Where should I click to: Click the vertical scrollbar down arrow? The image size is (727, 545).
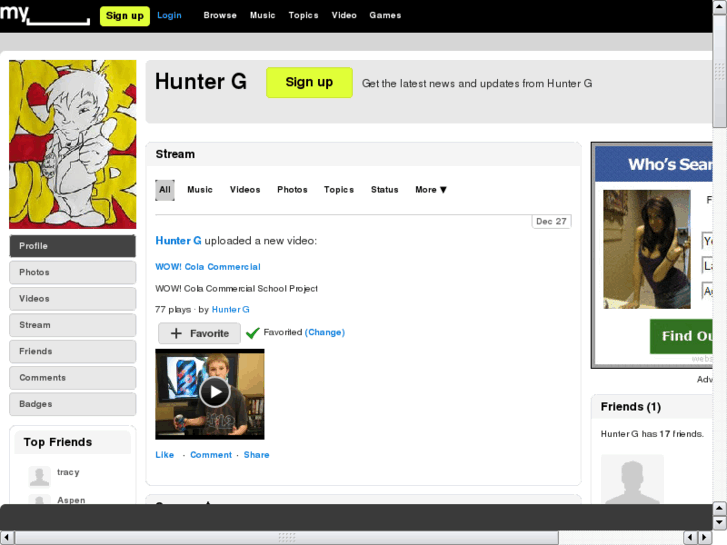point(720,523)
